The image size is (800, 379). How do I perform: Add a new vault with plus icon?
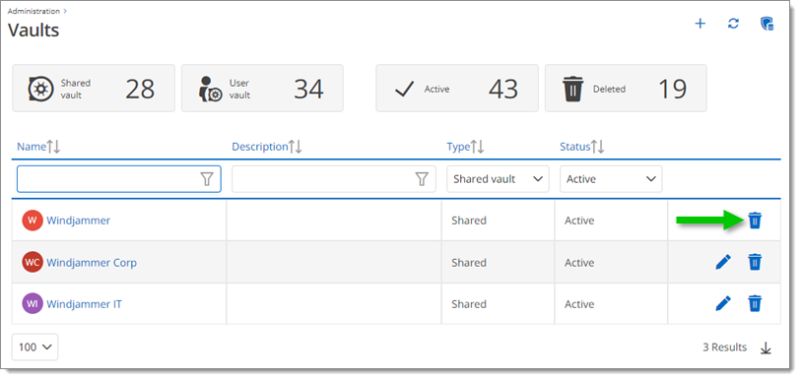pos(700,24)
